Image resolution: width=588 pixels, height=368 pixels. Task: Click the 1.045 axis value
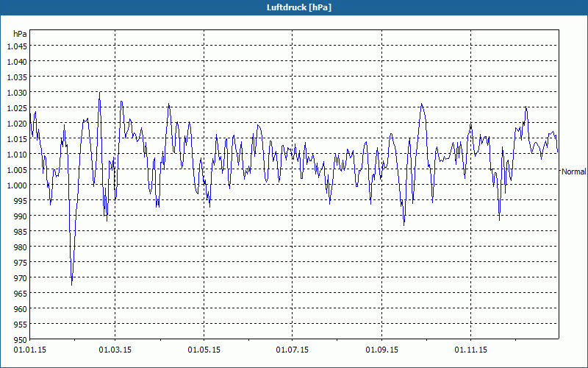click(17, 46)
